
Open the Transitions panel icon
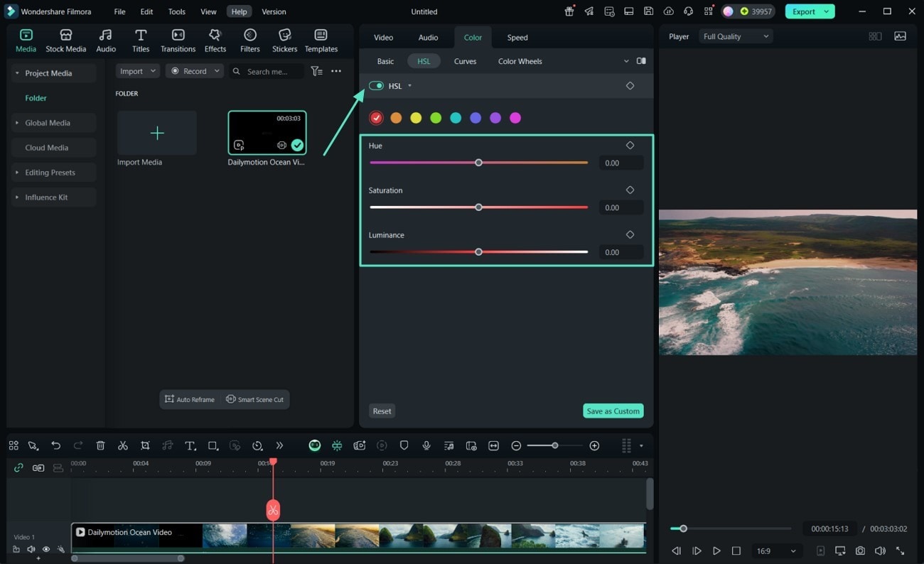coord(178,36)
